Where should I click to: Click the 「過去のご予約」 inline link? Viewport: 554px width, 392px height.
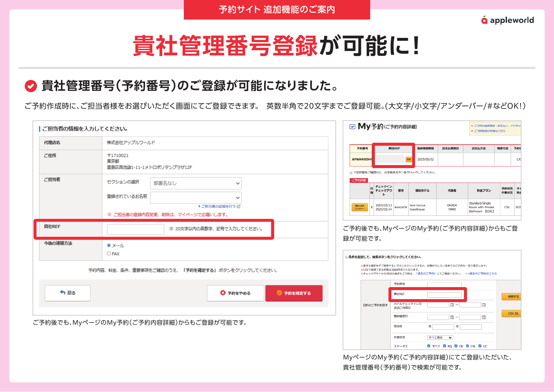[426, 274]
